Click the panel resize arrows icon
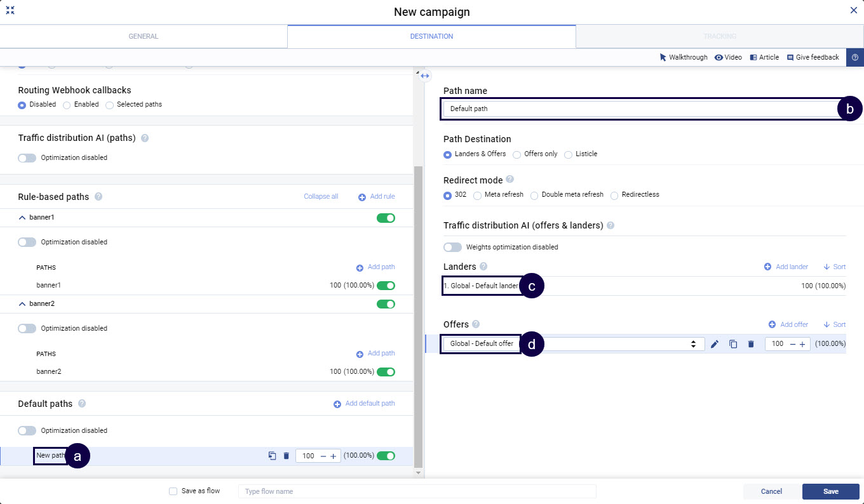Screen dimensions: 864x504 pyautogui.click(x=425, y=76)
